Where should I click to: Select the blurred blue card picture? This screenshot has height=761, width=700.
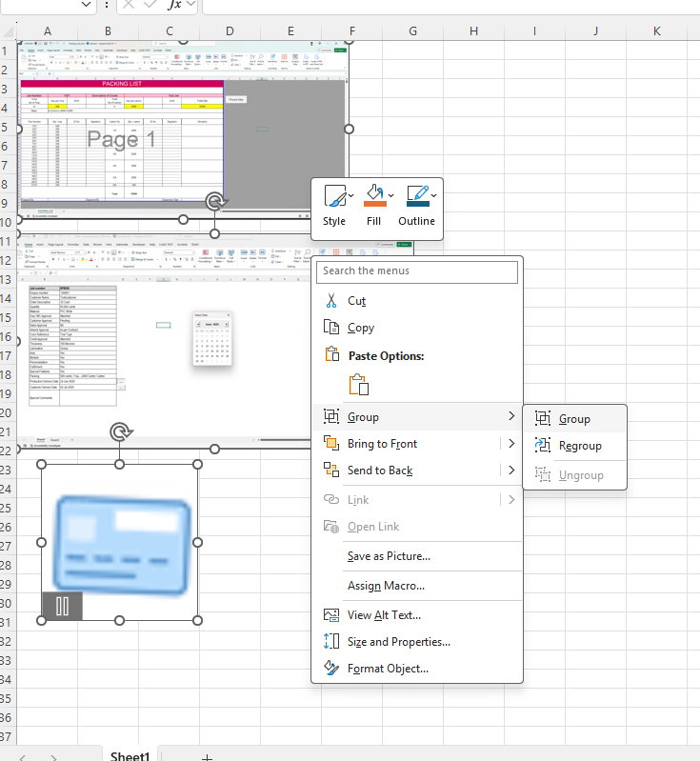[x=121, y=545]
